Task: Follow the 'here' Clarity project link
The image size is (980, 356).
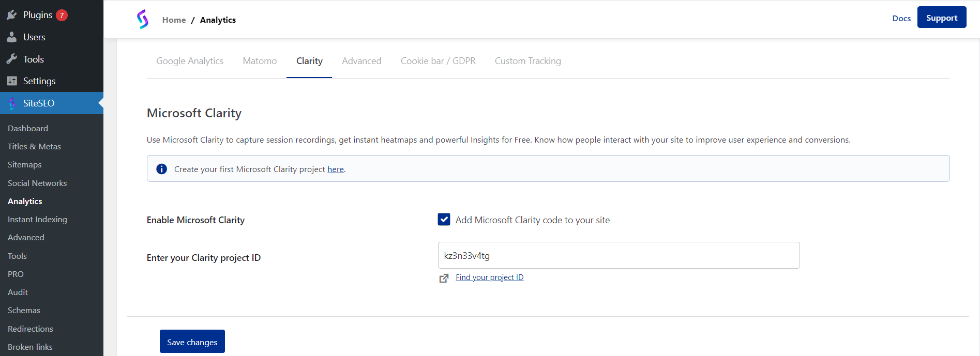Action: 336,169
